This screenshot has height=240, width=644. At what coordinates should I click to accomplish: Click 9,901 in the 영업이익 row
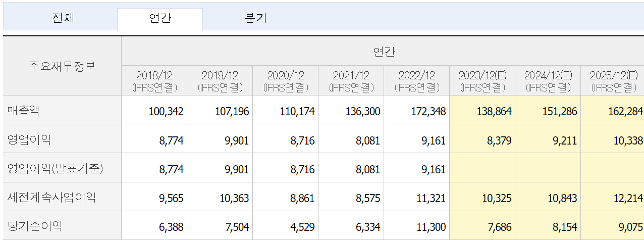pos(237,140)
